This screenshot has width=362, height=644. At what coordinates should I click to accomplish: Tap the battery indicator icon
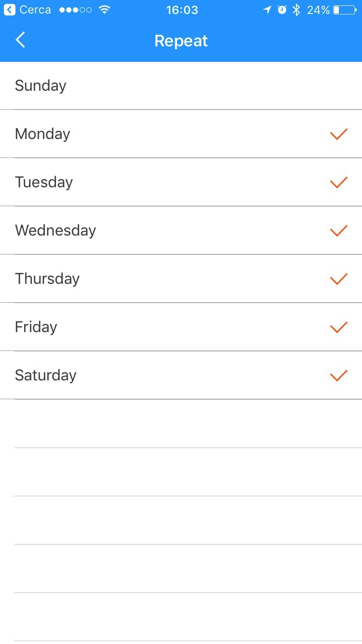coord(345,10)
